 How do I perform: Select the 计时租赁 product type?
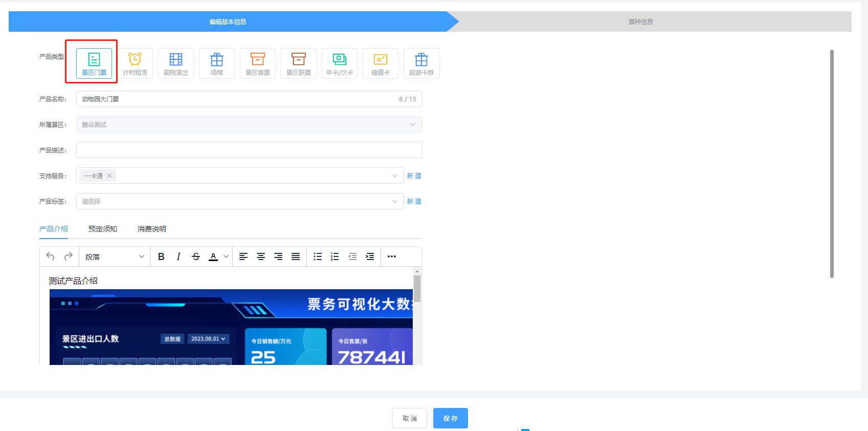pos(135,63)
